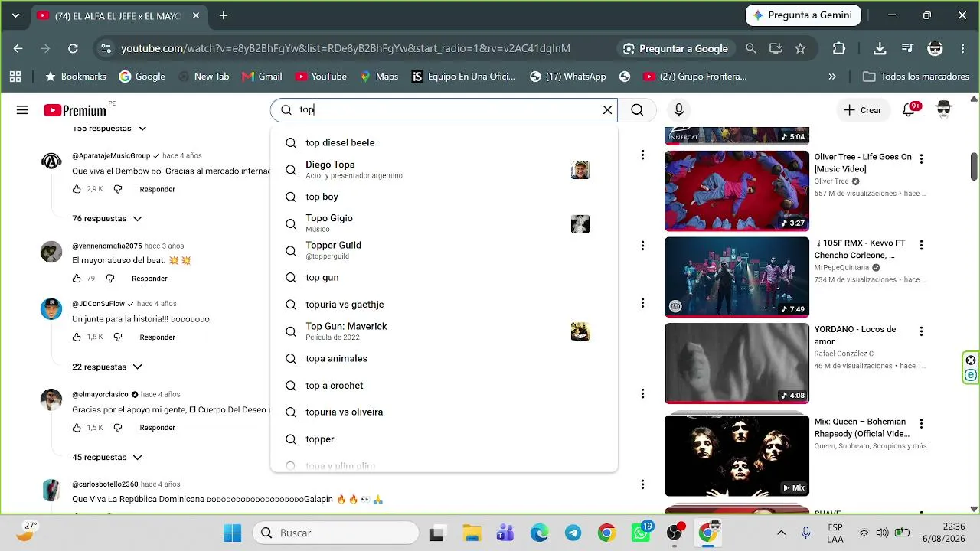This screenshot has width=980, height=551.
Task: Dislike the elmayorclasico comment
Action: [118, 428]
